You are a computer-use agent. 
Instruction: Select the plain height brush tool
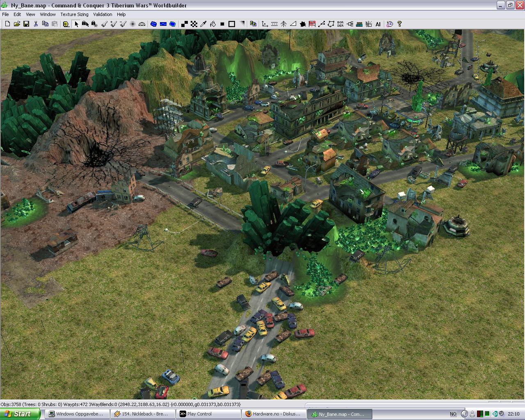[104, 24]
